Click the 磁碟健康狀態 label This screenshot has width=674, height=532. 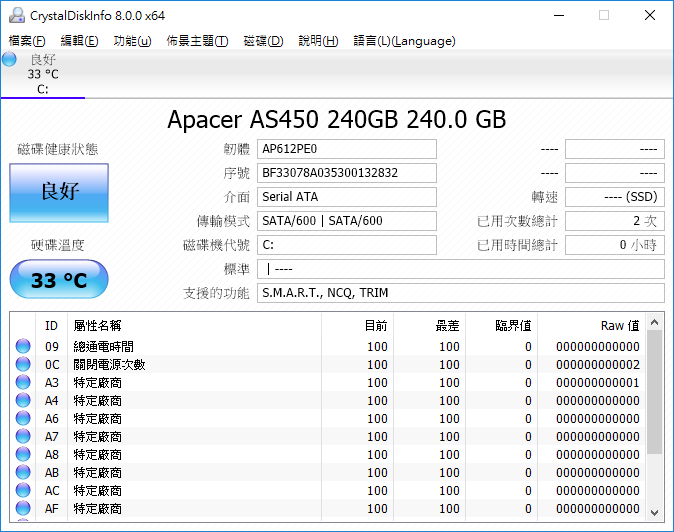58,149
